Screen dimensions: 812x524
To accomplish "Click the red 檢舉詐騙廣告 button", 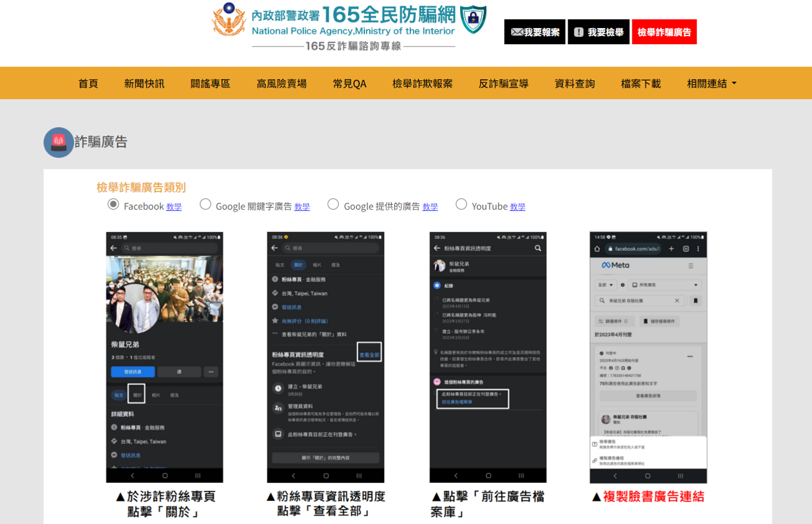I will 664,32.
